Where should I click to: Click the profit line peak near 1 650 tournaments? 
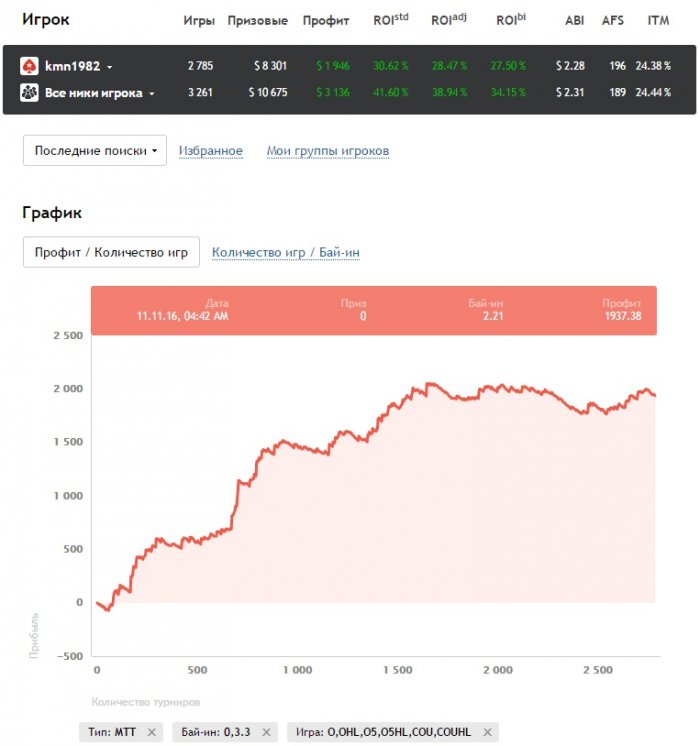[x=428, y=383]
